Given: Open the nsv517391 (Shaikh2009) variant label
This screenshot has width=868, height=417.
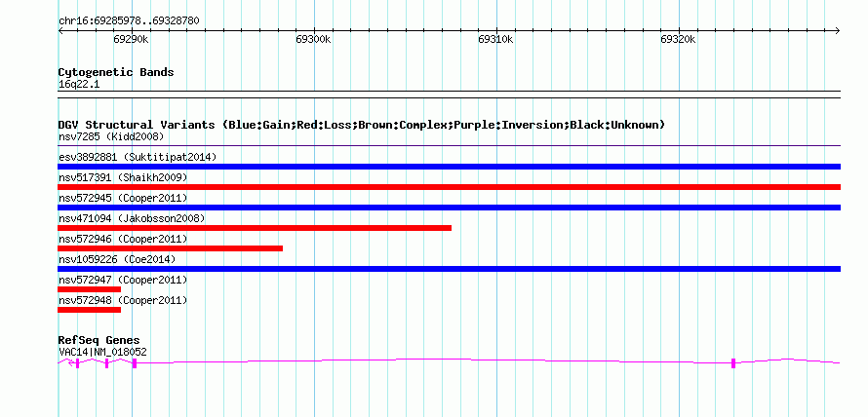Looking at the screenshot, I should [x=123, y=177].
